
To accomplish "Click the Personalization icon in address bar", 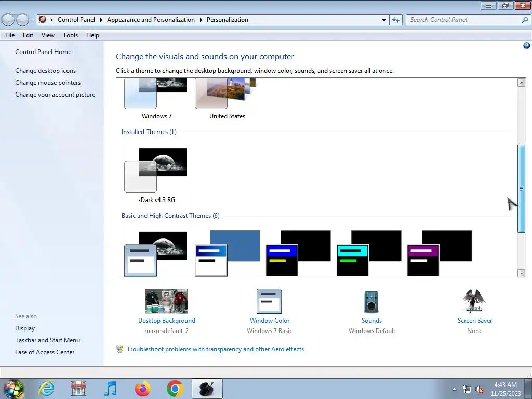I will (x=43, y=19).
